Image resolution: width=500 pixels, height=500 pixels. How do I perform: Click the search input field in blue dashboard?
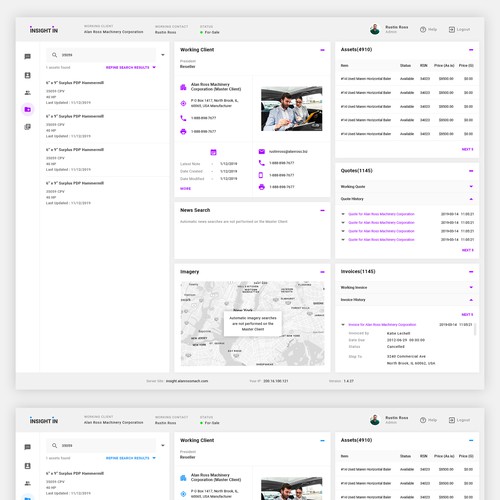point(101,445)
